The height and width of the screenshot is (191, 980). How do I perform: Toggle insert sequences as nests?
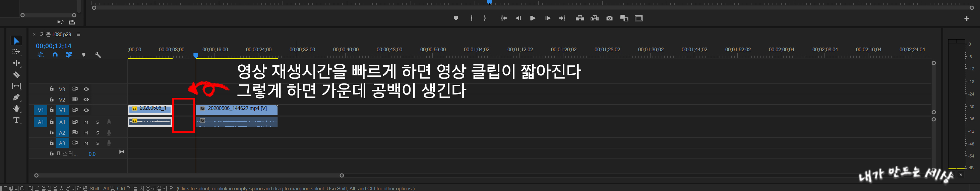pyautogui.click(x=41, y=55)
